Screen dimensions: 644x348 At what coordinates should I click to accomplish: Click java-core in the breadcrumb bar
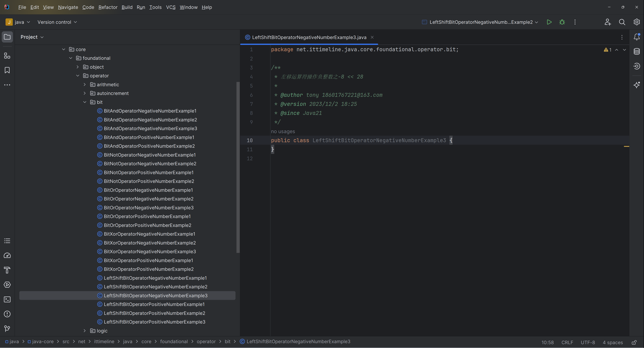(41, 341)
